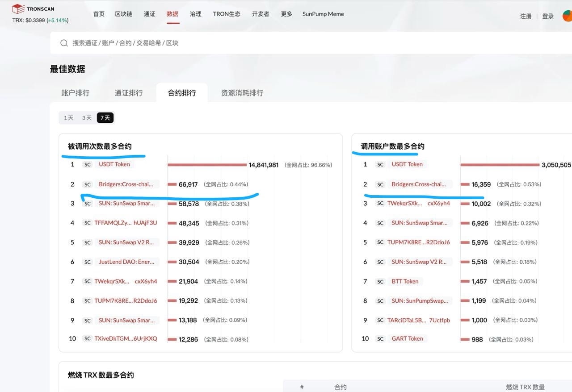Switch to the 账户排行 tab
572x392 pixels.
coord(75,93)
